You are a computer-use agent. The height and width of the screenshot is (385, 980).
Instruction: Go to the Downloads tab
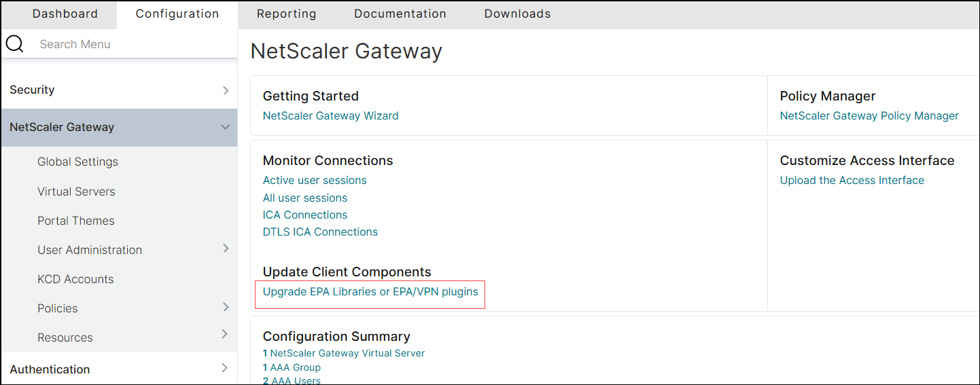pos(518,14)
